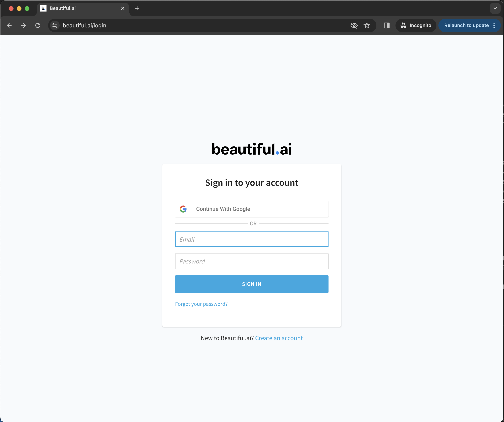Screen dimensions: 504x422
Task: Open site information icon in address bar
Action: (x=55, y=25)
